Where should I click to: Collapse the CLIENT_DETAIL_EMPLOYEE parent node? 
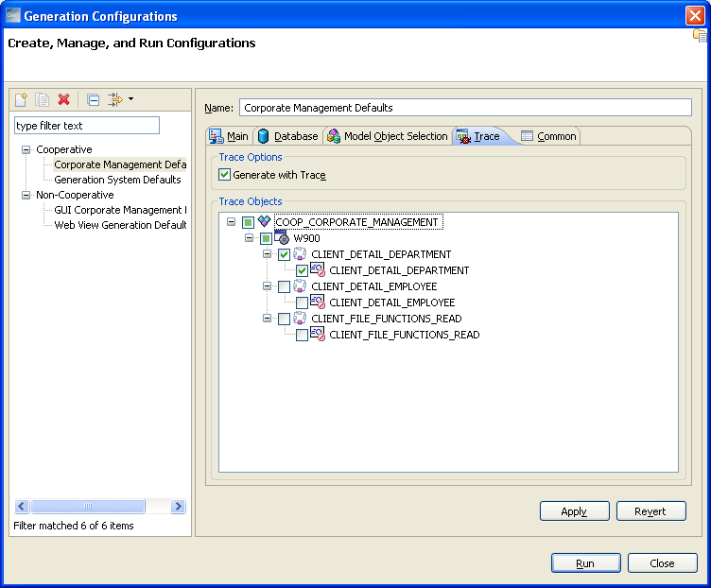pyautogui.click(x=267, y=286)
